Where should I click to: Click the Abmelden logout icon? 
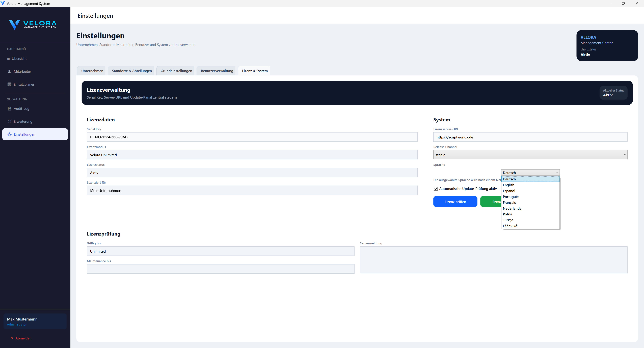(x=12, y=338)
